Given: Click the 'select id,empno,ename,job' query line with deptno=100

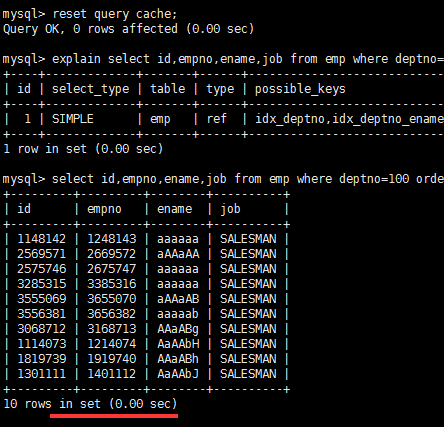Looking at the screenshot, I should 223,179.
